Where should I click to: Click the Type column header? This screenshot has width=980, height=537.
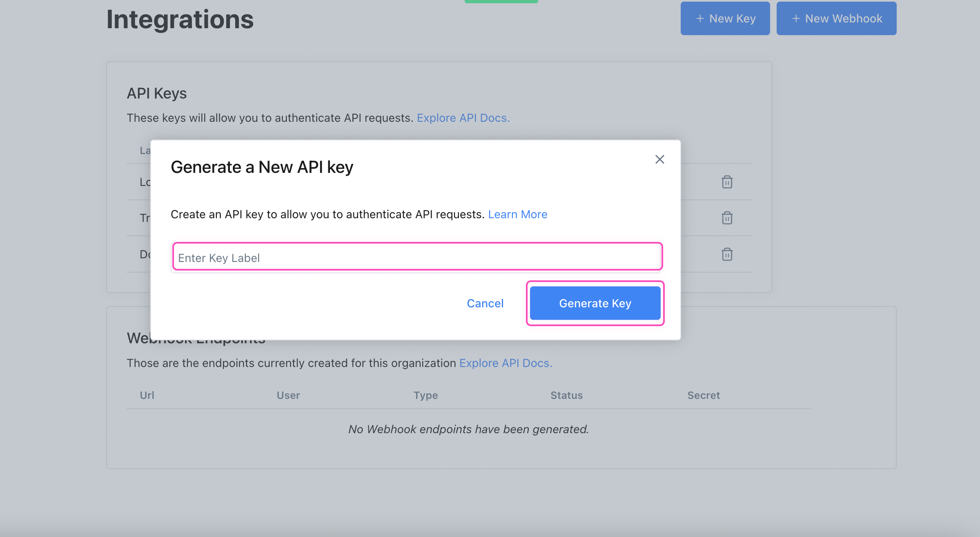click(425, 395)
